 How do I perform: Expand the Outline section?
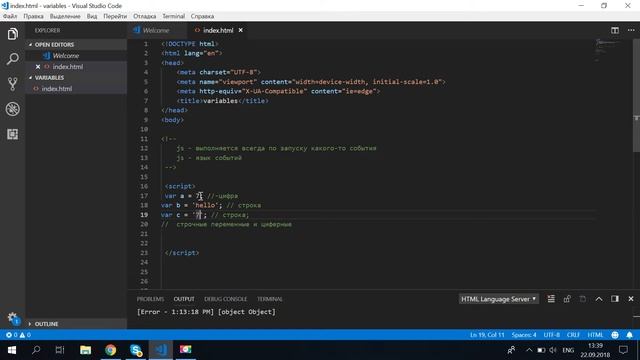point(76,324)
